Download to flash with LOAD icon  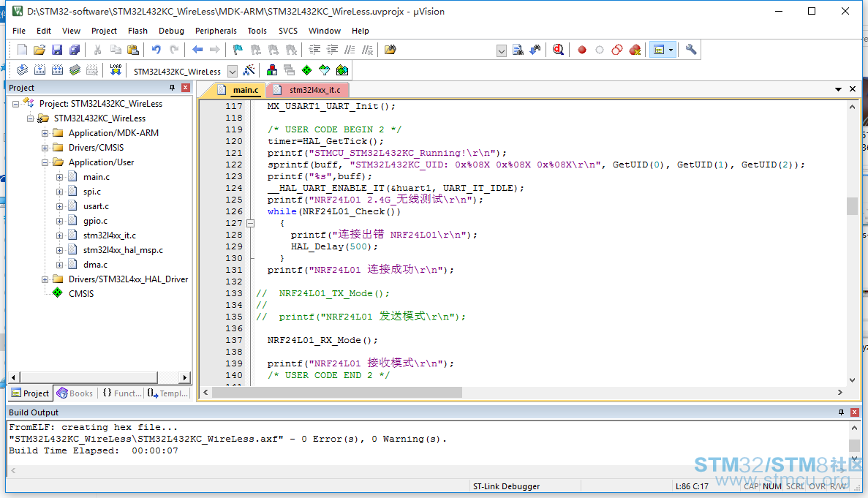tap(115, 70)
